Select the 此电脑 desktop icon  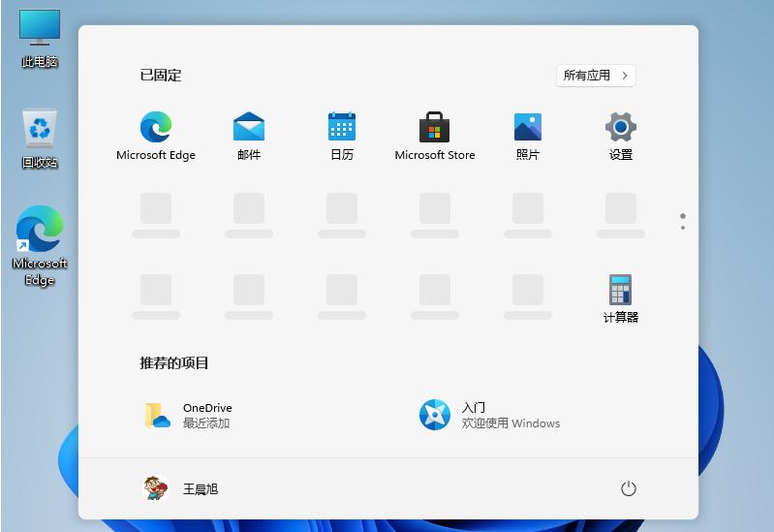coord(40,39)
